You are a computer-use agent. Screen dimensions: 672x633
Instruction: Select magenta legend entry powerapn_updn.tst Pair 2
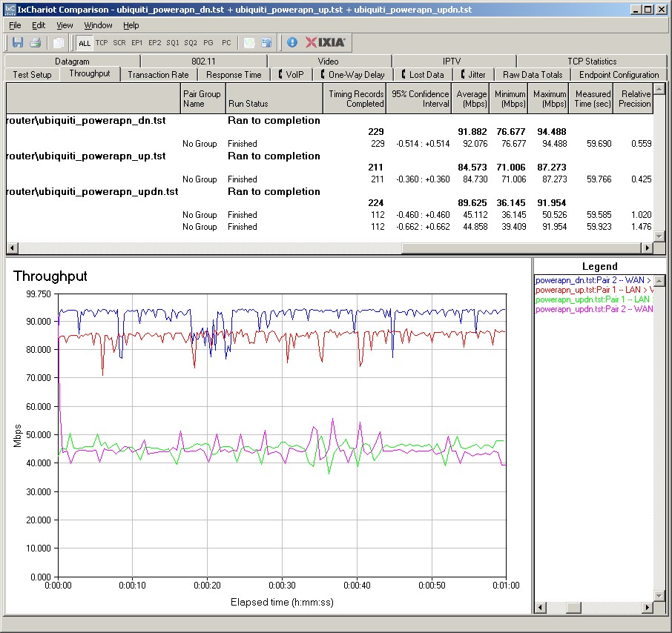pyautogui.click(x=593, y=309)
